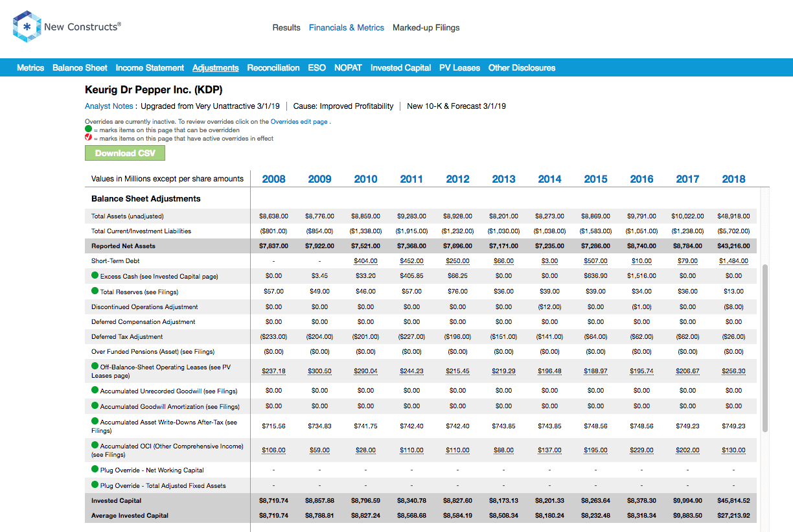Click the Reported Net Assets row label
The height and width of the screenshot is (532, 793).
pos(123,246)
